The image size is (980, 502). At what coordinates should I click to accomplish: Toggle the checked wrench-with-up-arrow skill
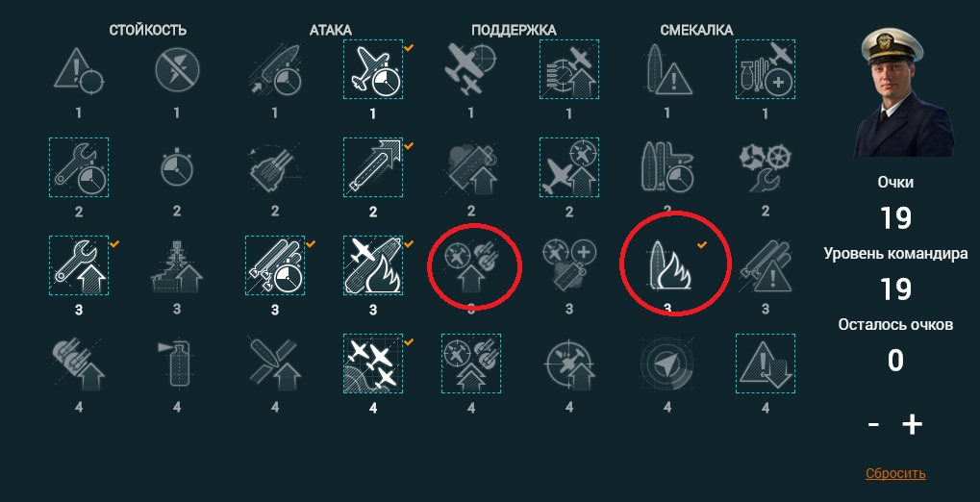tap(79, 265)
